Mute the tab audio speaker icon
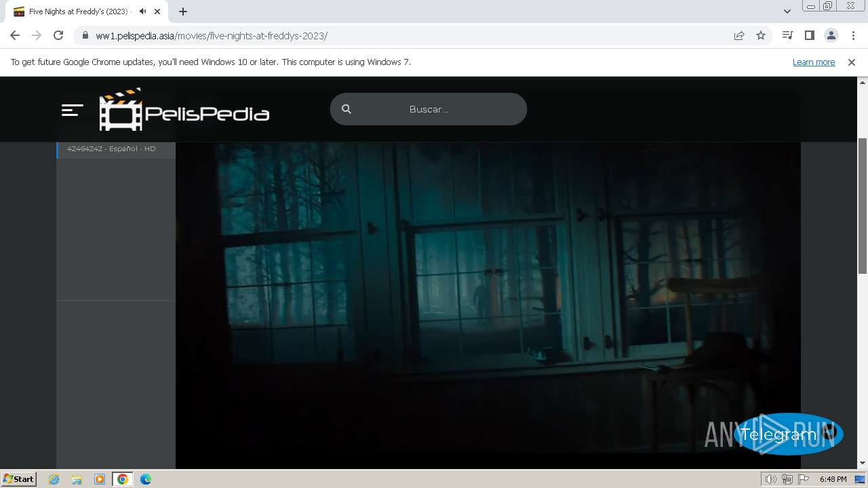 point(142,12)
